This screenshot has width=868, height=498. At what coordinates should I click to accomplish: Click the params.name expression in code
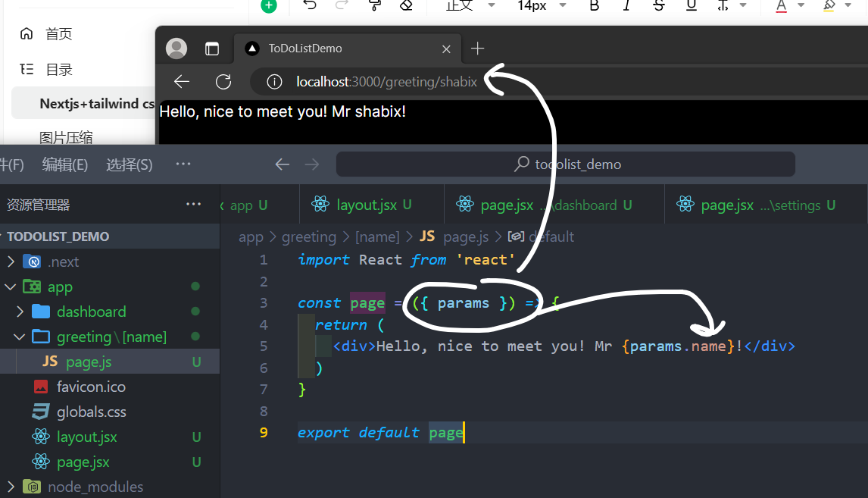[678, 346]
